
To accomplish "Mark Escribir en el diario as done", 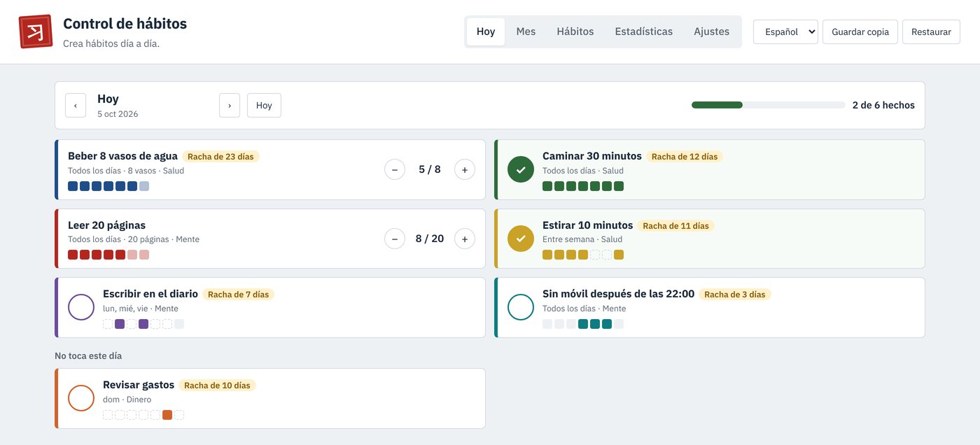I will 81,307.
